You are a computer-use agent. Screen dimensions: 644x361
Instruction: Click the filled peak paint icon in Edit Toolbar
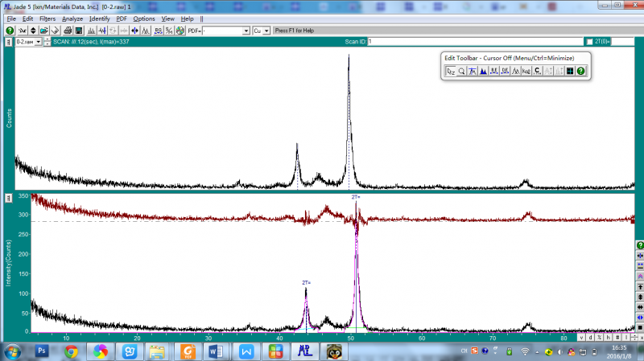pyautogui.click(x=483, y=71)
